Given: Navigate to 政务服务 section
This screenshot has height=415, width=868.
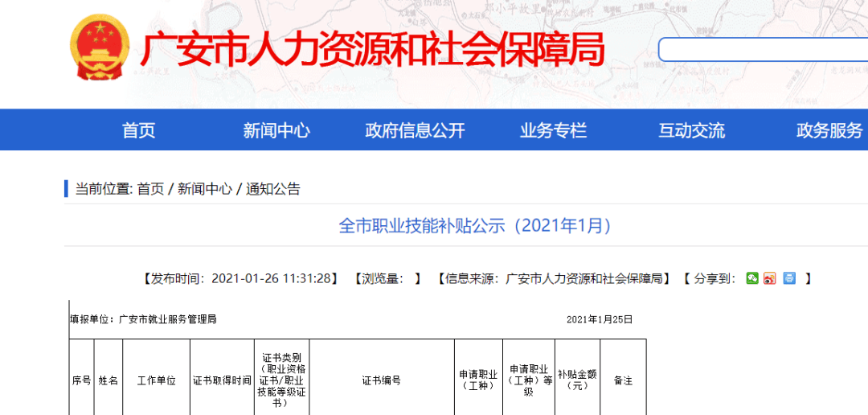Looking at the screenshot, I should pyautogui.click(x=829, y=130).
